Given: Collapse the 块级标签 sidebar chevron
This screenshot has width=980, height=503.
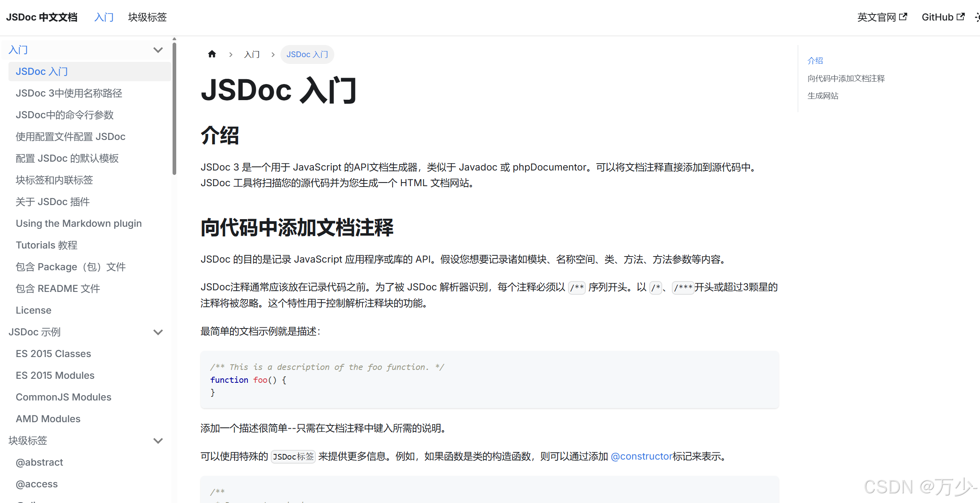Looking at the screenshot, I should [158, 441].
